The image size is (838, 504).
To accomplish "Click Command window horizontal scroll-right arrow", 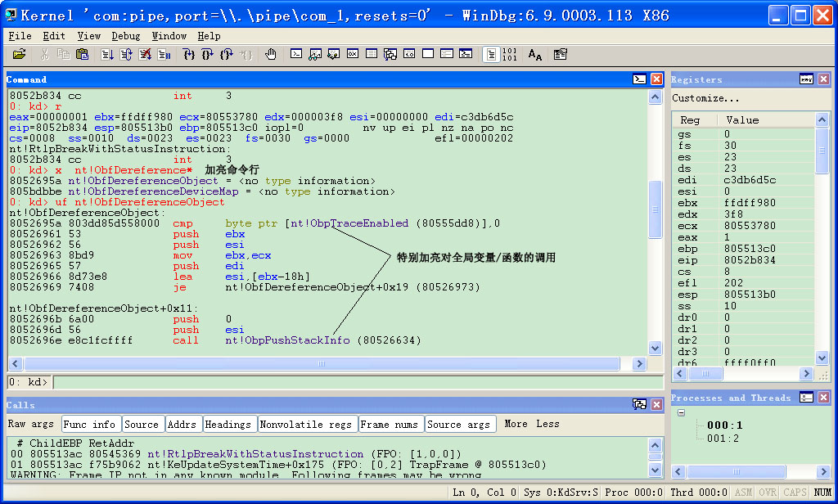I will (x=639, y=364).
